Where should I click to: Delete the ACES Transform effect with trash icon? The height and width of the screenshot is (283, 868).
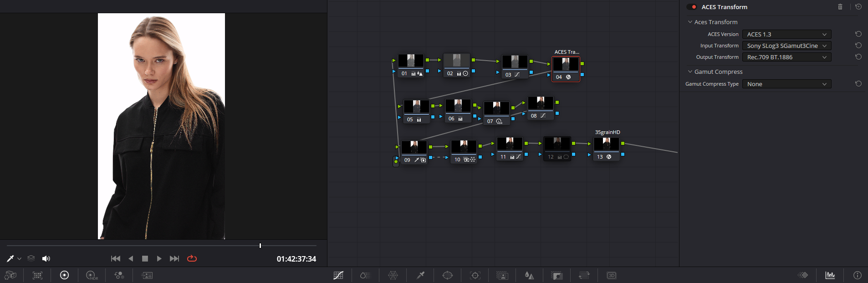[840, 7]
